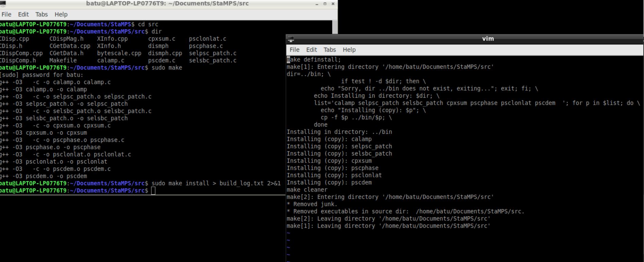Minimize the batu terminal window
This screenshot has height=262, width=644.
317,4
